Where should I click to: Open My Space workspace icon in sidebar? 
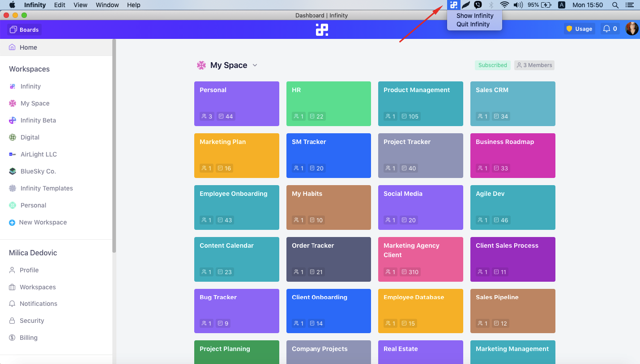click(13, 103)
